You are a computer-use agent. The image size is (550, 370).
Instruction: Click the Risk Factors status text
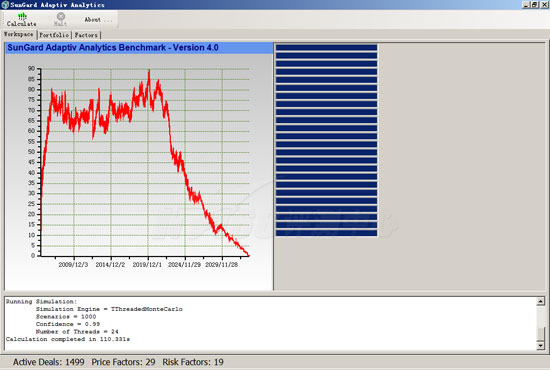coord(193,362)
